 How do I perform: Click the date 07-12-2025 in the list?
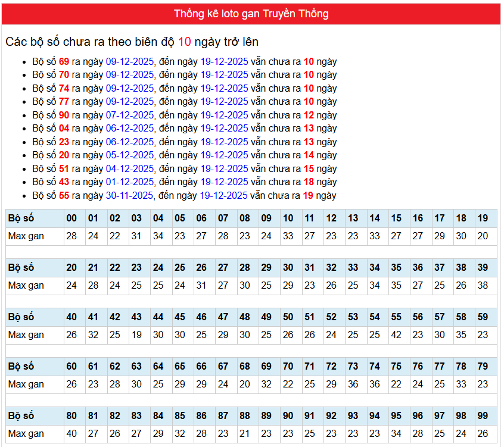tap(130, 115)
